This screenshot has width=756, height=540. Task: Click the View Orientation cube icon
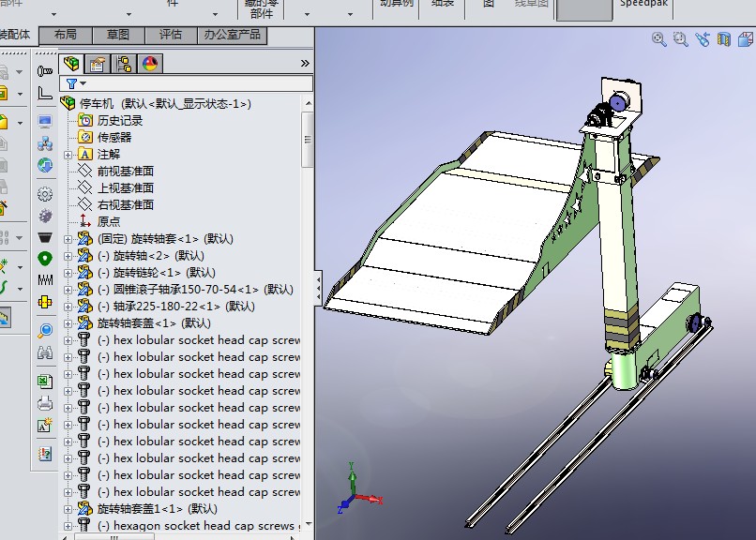[746, 39]
